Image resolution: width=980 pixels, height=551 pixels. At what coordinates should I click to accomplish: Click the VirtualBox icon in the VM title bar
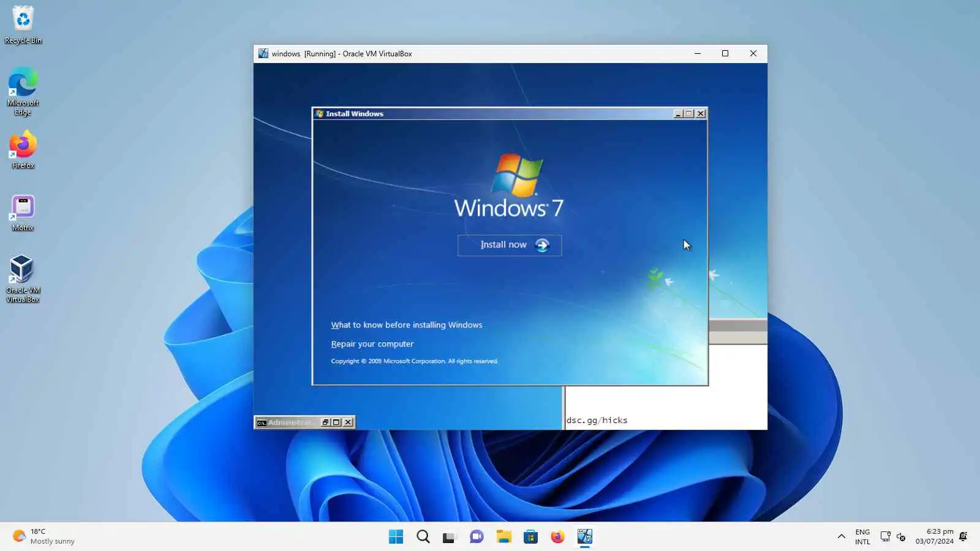[263, 53]
